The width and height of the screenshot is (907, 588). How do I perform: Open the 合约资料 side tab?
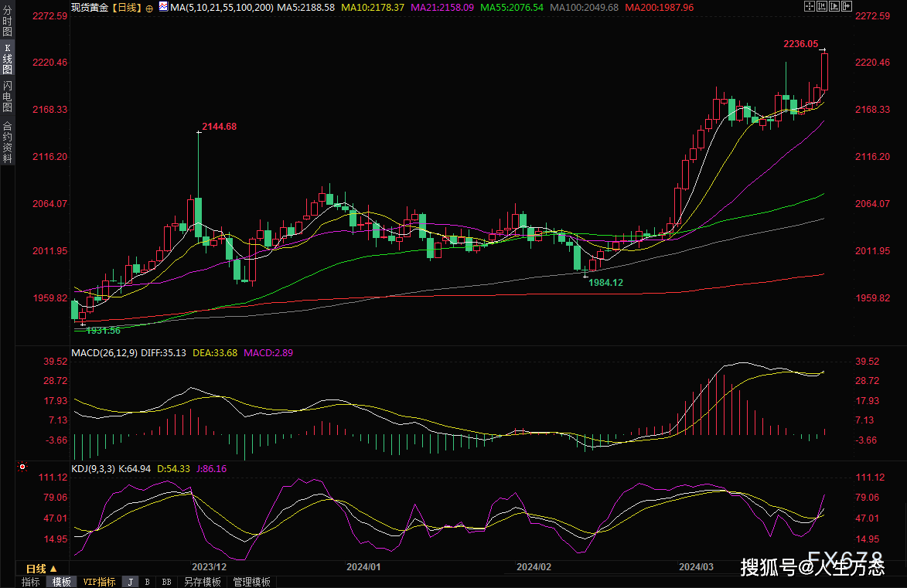pyautogui.click(x=7, y=141)
